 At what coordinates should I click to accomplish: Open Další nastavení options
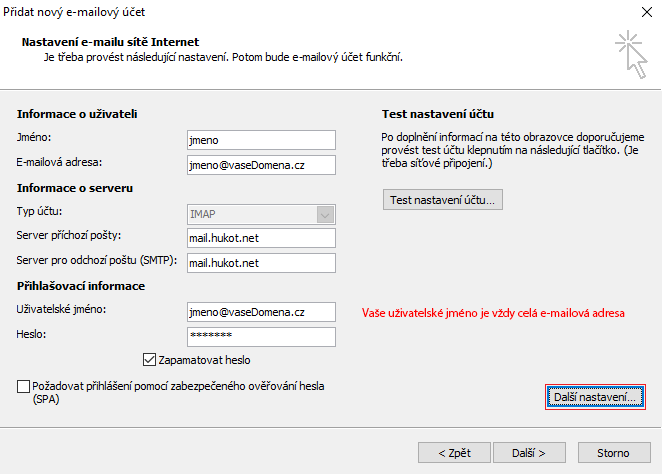(595, 398)
